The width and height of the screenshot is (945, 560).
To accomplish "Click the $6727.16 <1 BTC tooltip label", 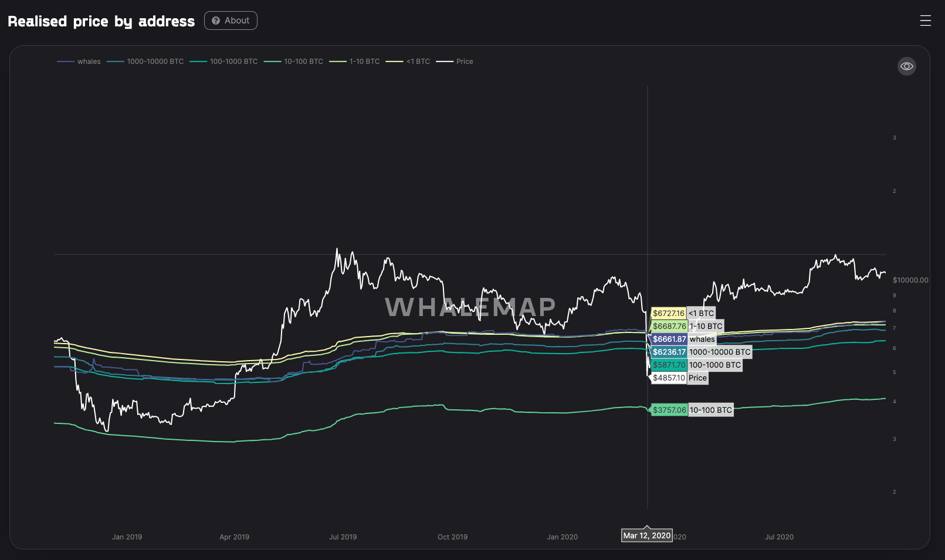I will point(683,313).
